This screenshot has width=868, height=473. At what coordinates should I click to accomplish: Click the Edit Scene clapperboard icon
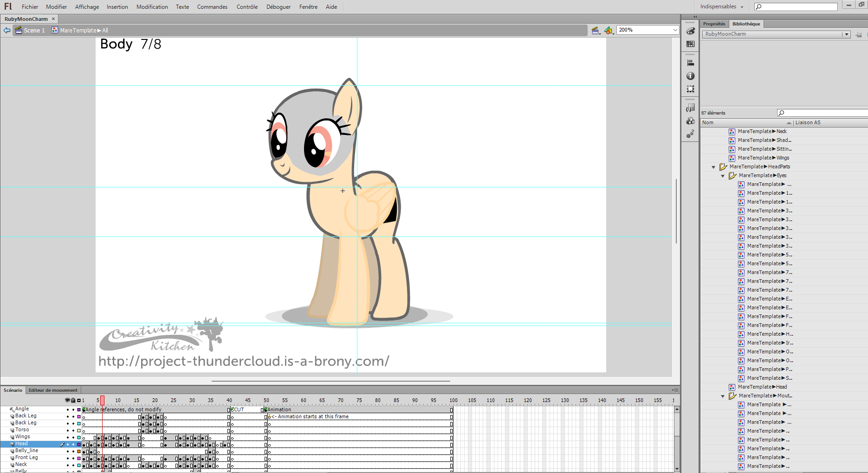[596, 31]
